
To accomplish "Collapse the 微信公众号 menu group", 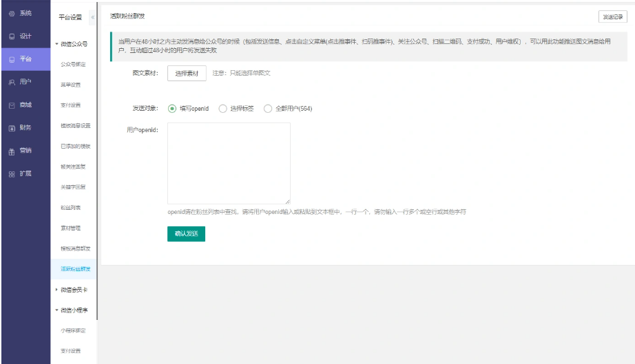I will [57, 44].
